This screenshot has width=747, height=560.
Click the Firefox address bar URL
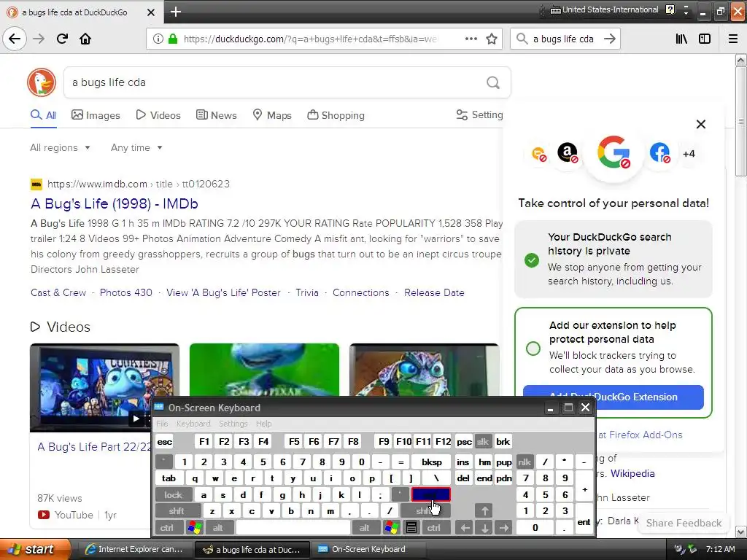pos(309,39)
